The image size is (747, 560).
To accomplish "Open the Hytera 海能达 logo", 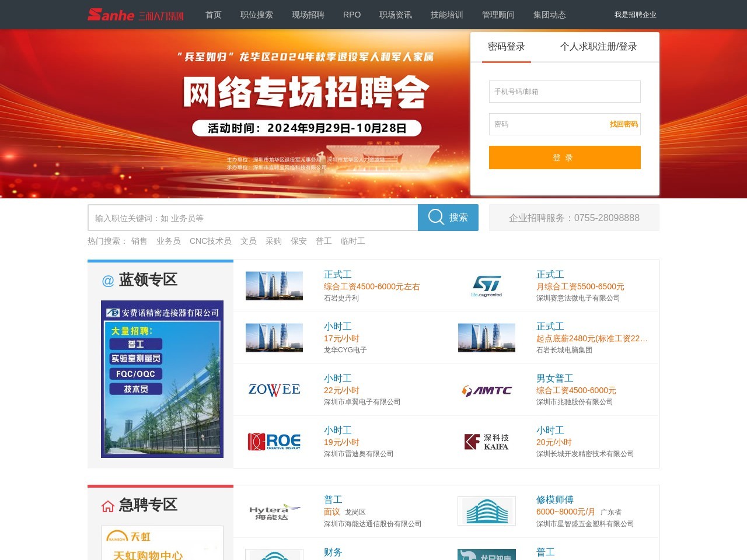I will point(274,512).
